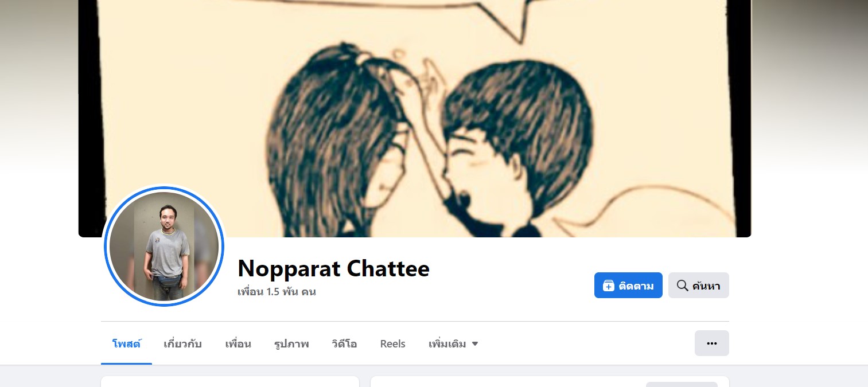This screenshot has width=868, height=387.
Task: Expand the เพิ่มเติม more tabs menu
Action: (453, 344)
